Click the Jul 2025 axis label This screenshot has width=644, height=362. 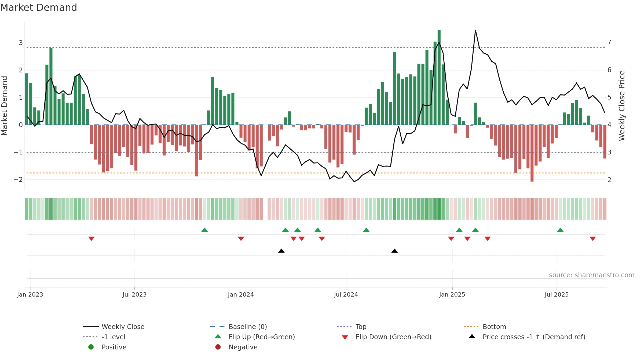(557, 294)
